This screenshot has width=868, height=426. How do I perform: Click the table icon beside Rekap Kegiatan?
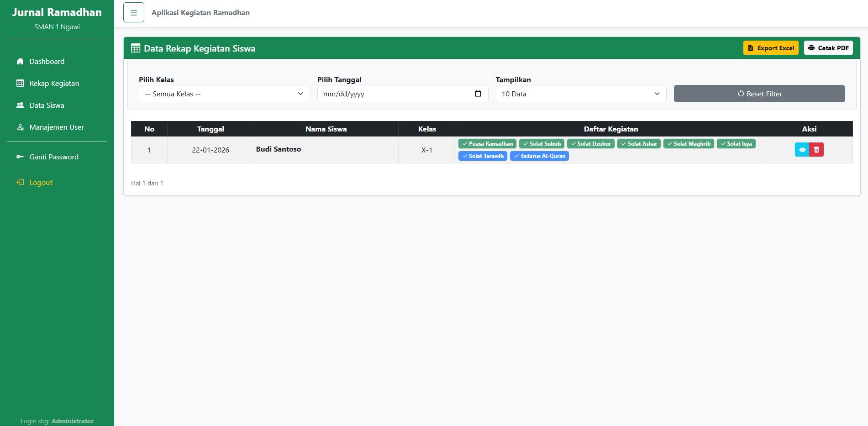click(20, 83)
